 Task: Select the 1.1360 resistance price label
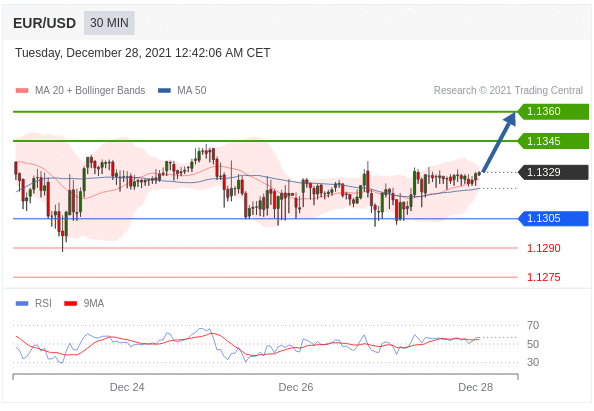(553, 111)
